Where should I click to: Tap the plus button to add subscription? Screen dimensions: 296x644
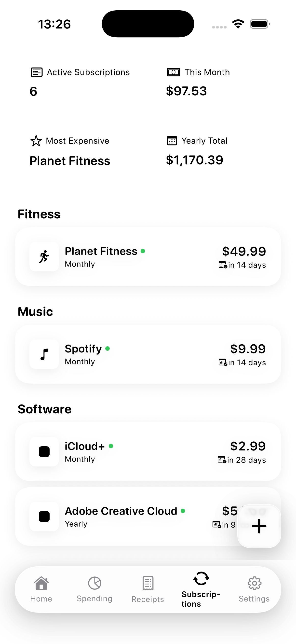point(259,526)
